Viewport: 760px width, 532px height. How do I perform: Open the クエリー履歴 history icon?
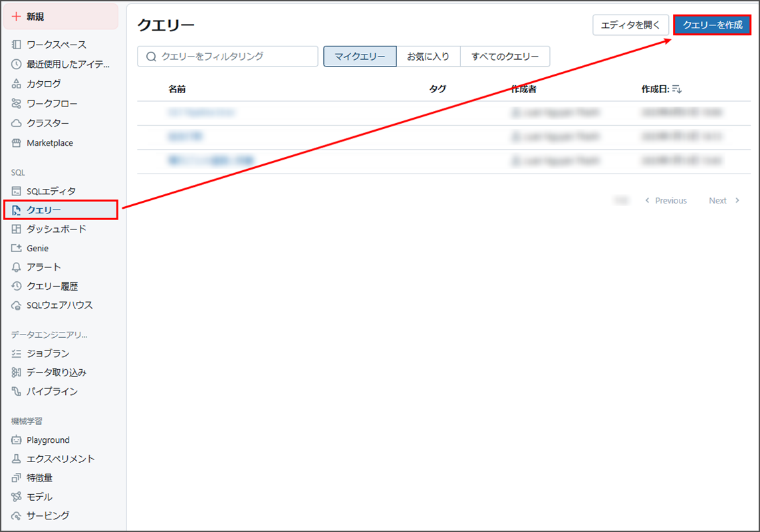[16, 286]
